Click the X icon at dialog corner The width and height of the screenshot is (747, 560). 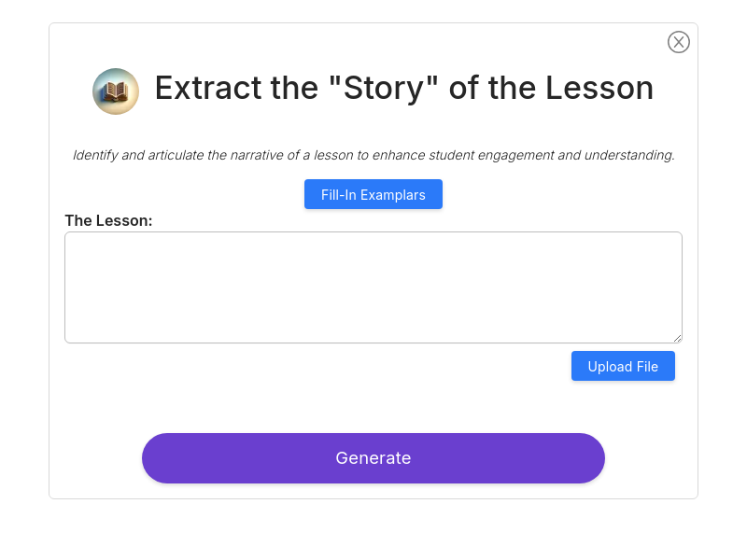pyautogui.click(x=679, y=42)
